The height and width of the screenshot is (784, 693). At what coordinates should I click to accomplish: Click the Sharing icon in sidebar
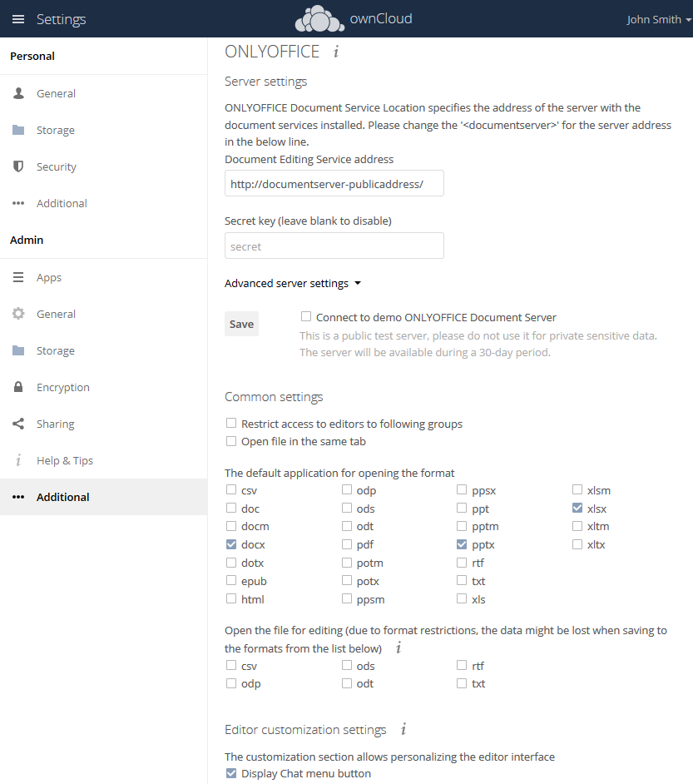pyautogui.click(x=18, y=424)
